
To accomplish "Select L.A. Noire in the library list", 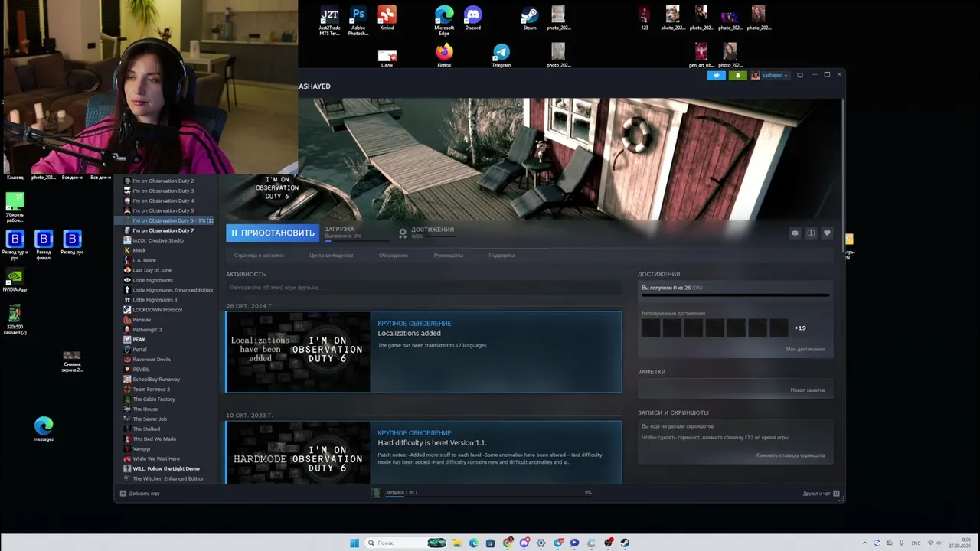I will coord(144,260).
